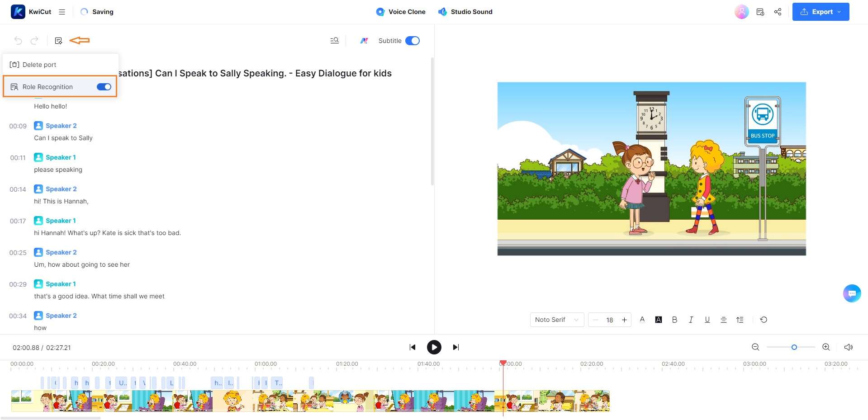
Task: Click the 00:17 timestamp
Action: [x=18, y=221]
